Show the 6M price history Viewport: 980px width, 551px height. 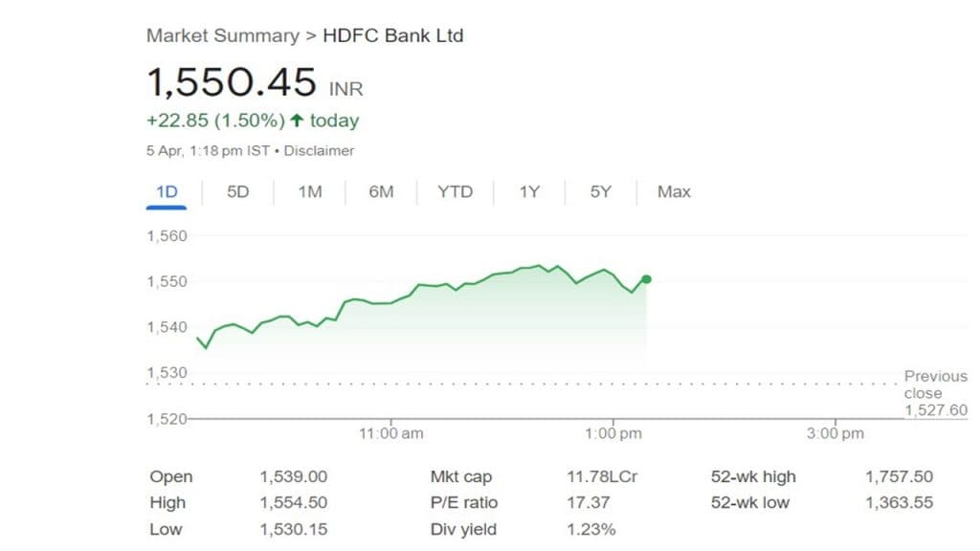tap(381, 191)
